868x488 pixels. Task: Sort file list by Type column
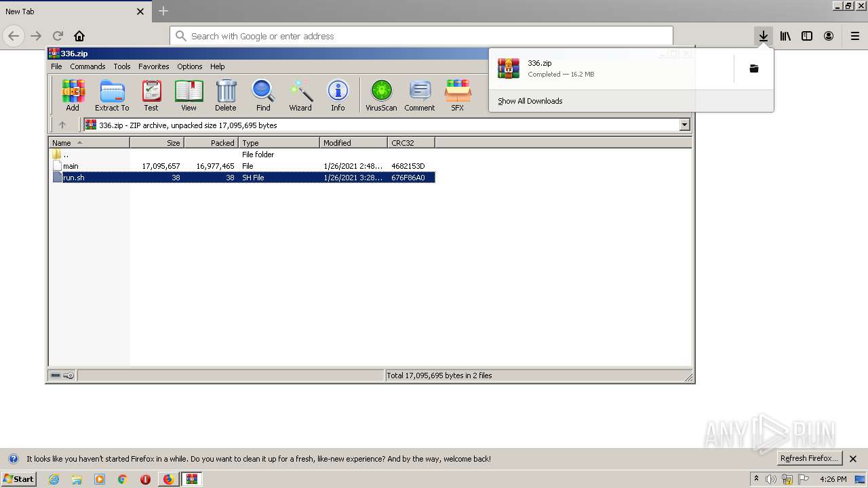(x=279, y=143)
